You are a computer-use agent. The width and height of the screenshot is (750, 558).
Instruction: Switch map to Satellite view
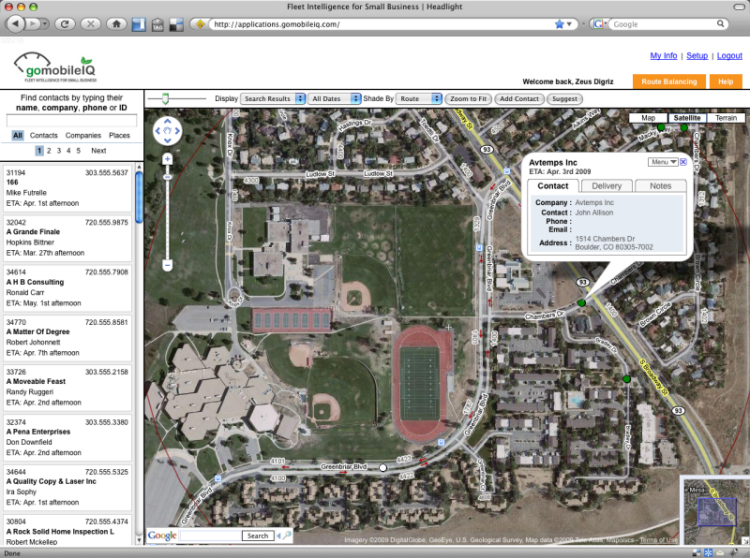[x=686, y=118]
